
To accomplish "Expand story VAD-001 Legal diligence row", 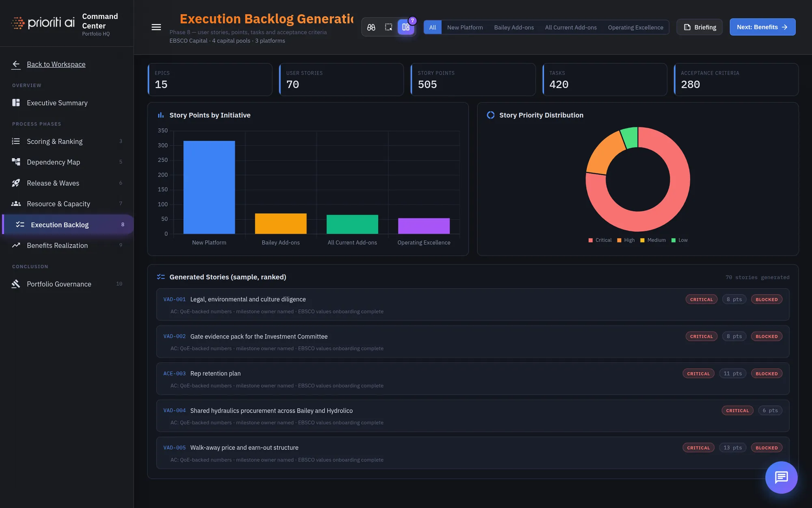I will [473, 305].
